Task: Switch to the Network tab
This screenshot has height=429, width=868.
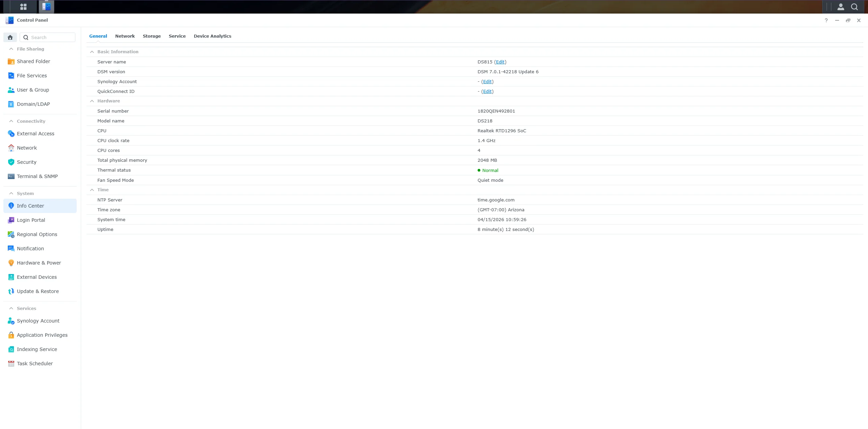Action: click(x=125, y=36)
